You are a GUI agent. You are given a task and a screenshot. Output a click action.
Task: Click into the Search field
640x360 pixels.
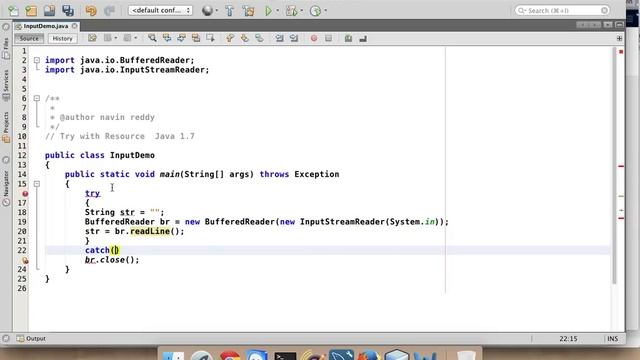click(562, 10)
